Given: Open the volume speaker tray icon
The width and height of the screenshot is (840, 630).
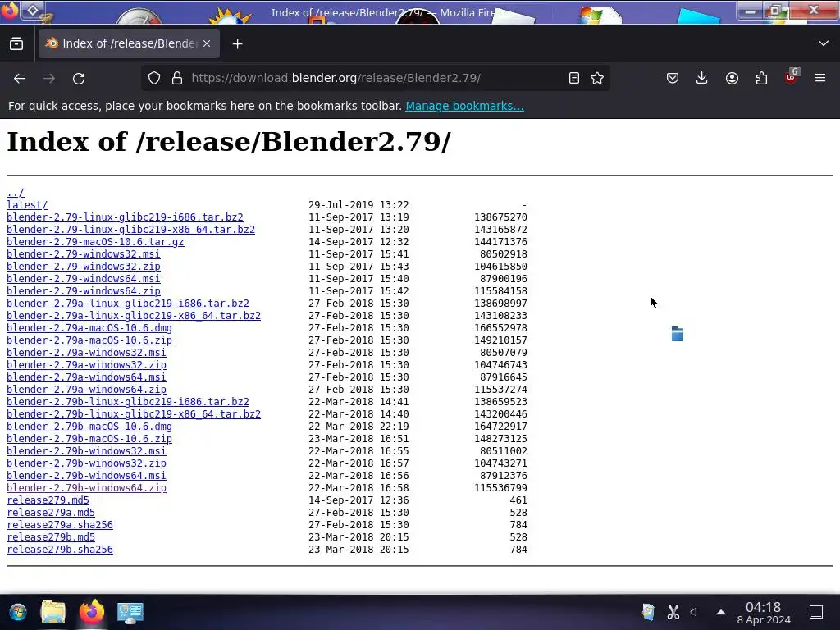Looking at the screenshot, I should 694,612.
